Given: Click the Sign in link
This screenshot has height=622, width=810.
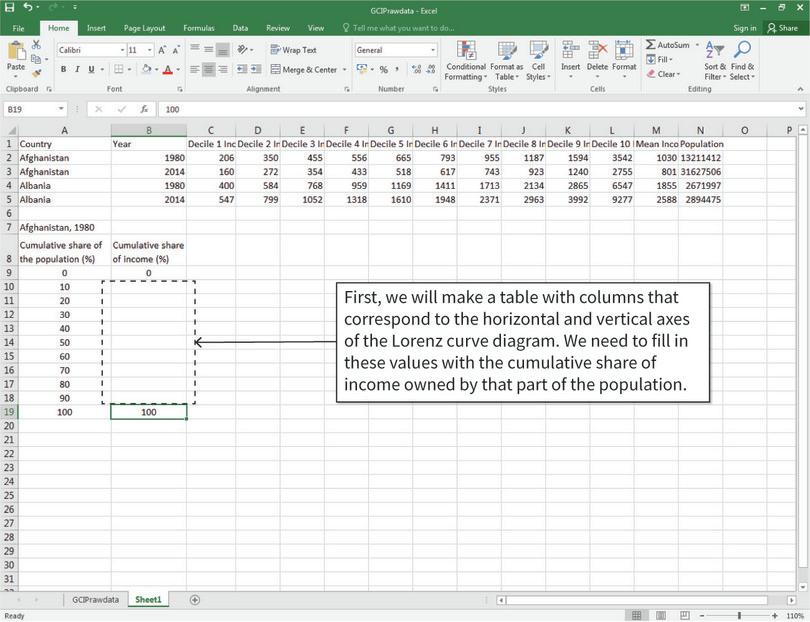Looking at the screenshot, I should 745,27.
